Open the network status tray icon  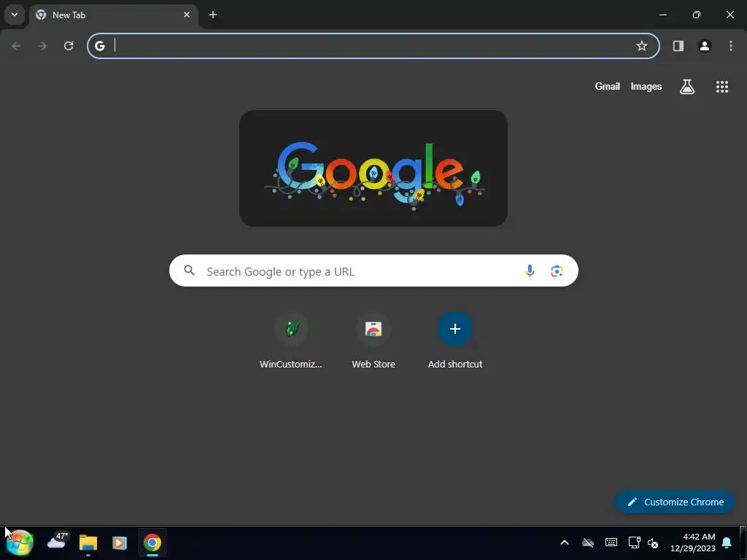[x=634, y=542]
